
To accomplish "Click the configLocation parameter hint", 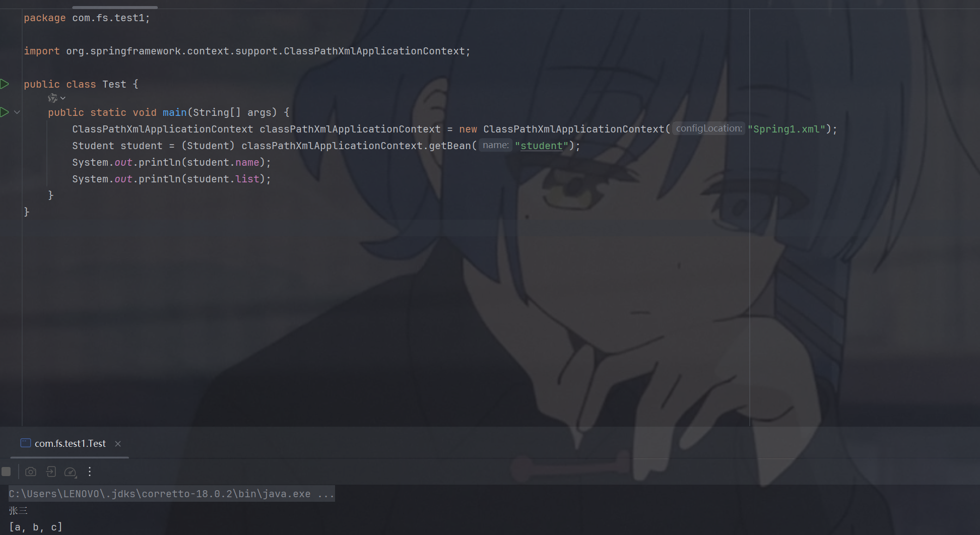I will pyautogui.click(x=708, y=128).
